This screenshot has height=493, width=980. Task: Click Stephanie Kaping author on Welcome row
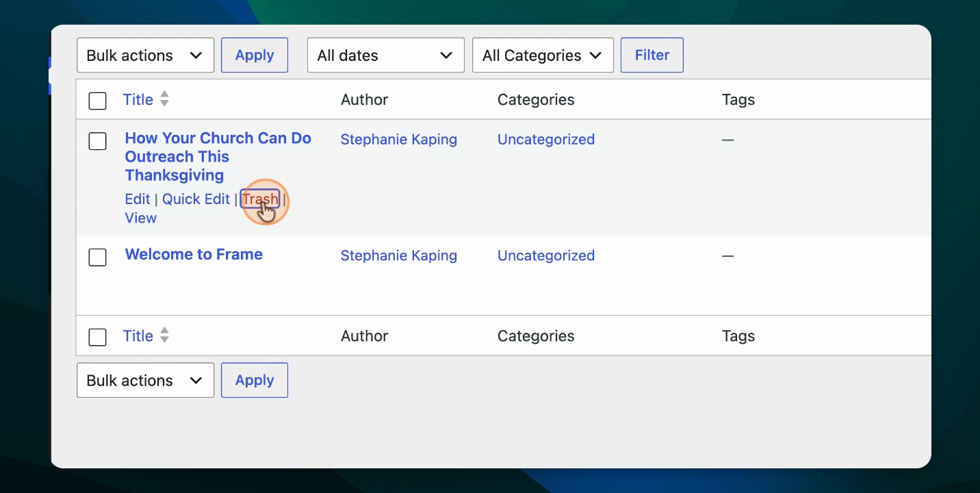click(399, 255)
